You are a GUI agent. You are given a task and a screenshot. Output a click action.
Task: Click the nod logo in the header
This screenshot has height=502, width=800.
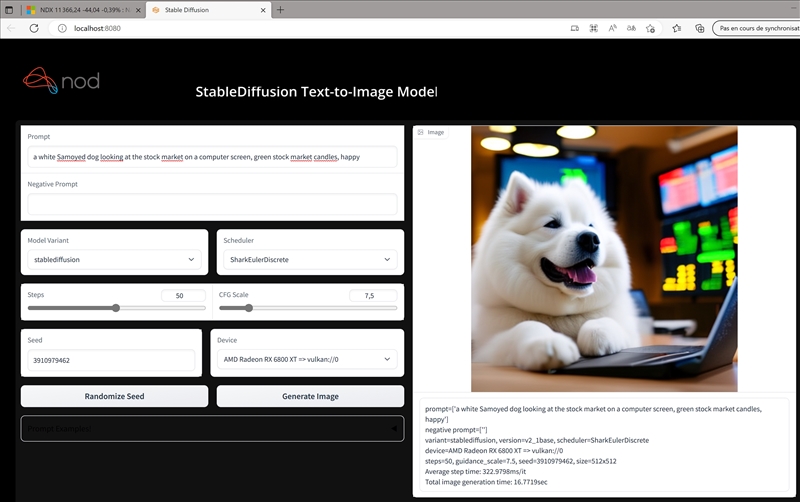(61, 82)
